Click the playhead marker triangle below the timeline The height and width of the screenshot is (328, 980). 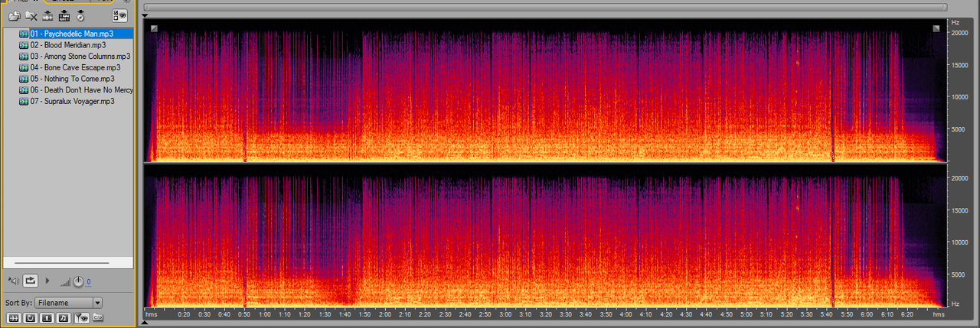(145, 323)
